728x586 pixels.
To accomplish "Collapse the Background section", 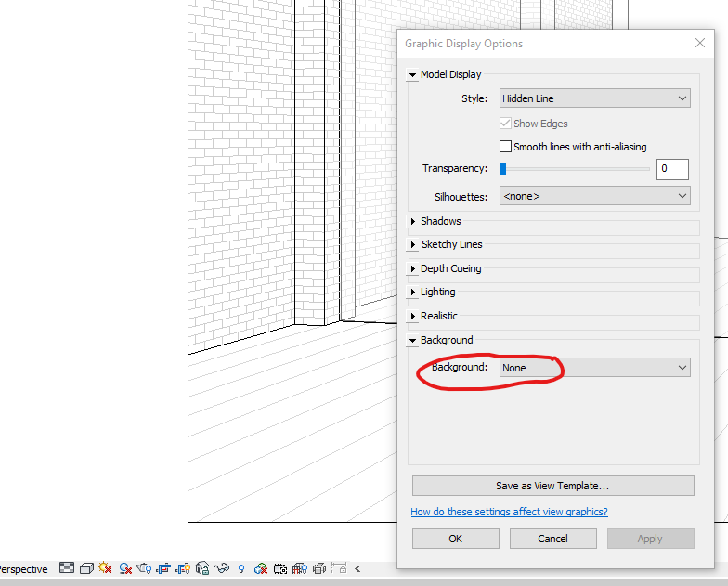I will click(412, 340).
